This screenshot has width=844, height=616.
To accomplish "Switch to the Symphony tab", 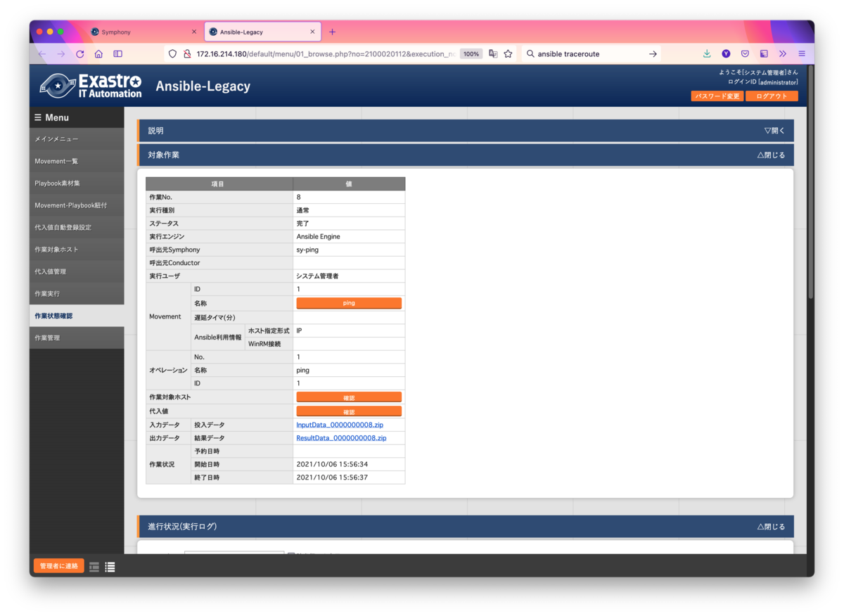I will click(x=143, y=32).
